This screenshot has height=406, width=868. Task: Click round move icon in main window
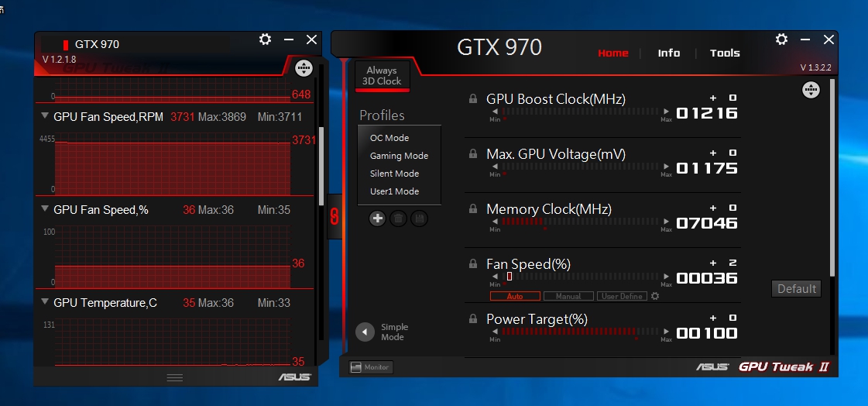[x=811, y=89]
